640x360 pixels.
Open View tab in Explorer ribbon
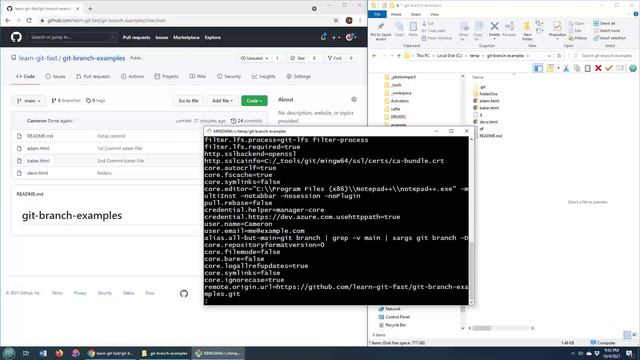pyautogui.click(x=434, y=14)
